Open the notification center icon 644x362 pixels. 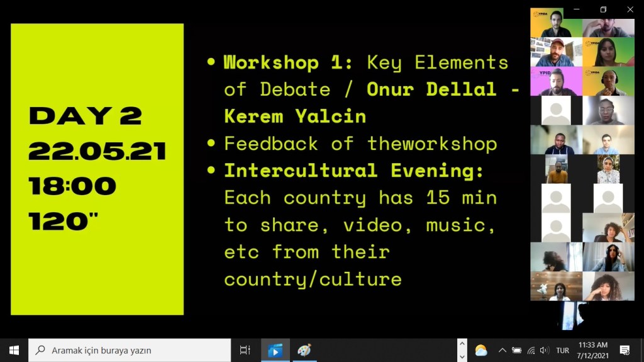coord(625,350)
